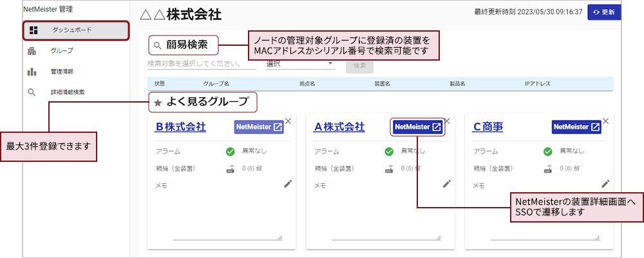The height and width of the screenshot is (258, 644).
Task: Click the greyed 検索 button
Action: pyautogui.click(x=359, y=66)
